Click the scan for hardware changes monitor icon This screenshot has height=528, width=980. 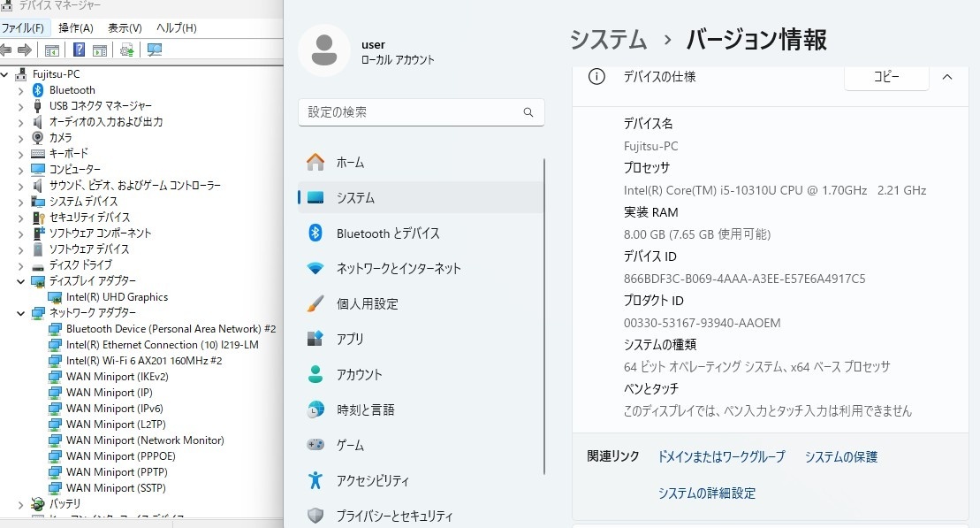tap(155, 50)
